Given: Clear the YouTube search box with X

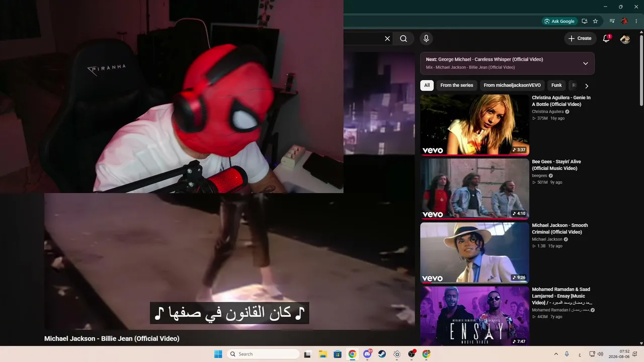Looking at the screenshot, I should pyautogui.click(x=387, y=39).
